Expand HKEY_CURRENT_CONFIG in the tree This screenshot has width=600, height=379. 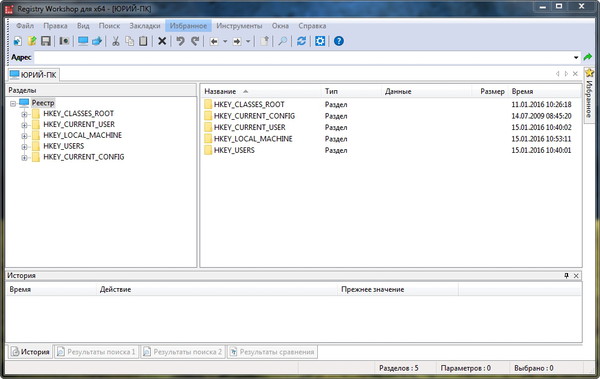click(x=24, y=157)
